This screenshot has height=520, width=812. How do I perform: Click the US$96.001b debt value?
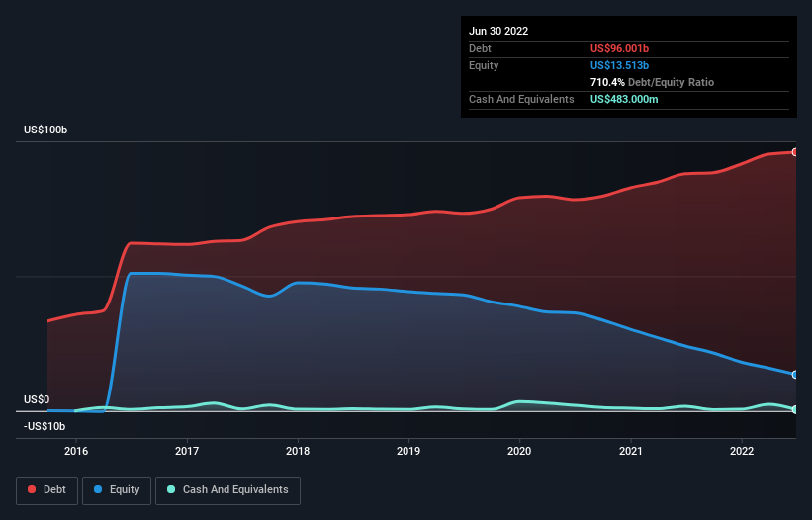pos(619,48)
